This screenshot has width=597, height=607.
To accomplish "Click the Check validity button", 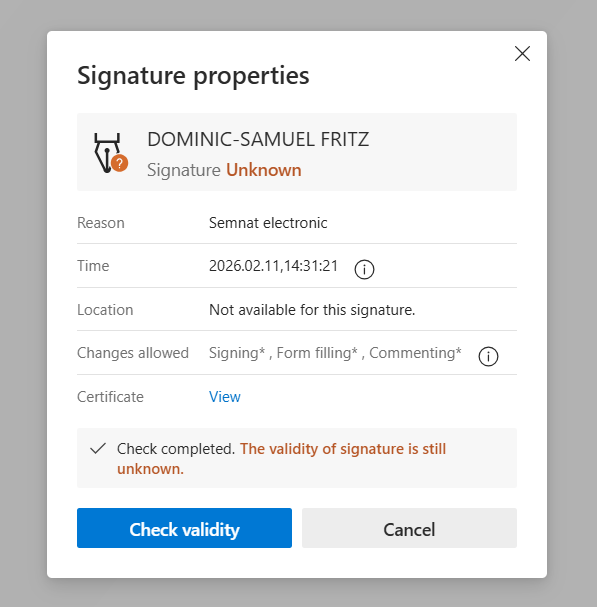I will (184, 528).
